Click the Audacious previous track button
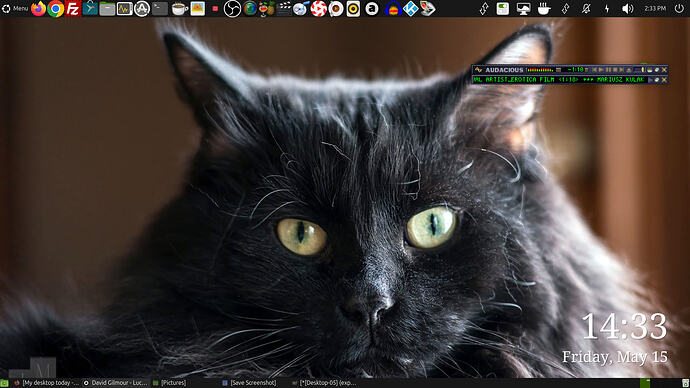690x388 pixels. tap(594, 70)
